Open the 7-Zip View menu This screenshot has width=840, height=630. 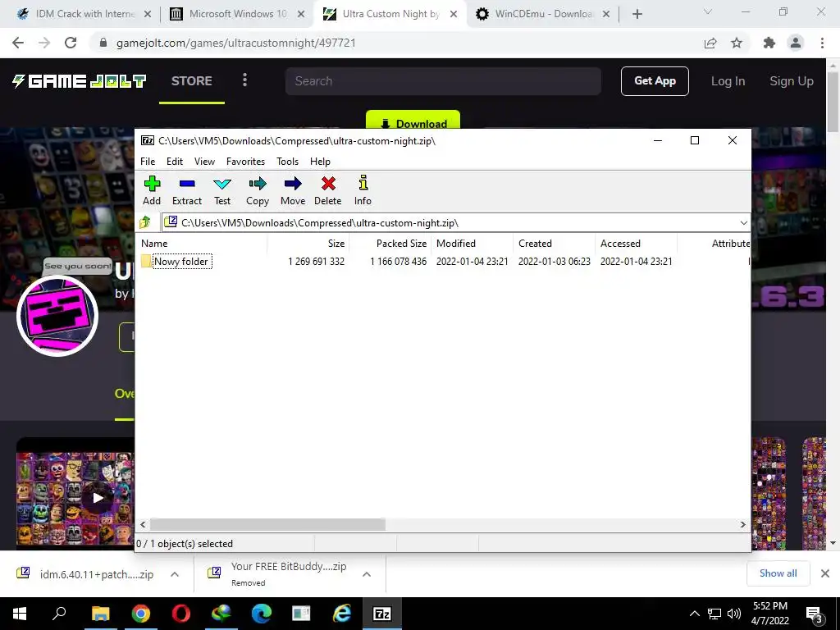pos(204,162)
